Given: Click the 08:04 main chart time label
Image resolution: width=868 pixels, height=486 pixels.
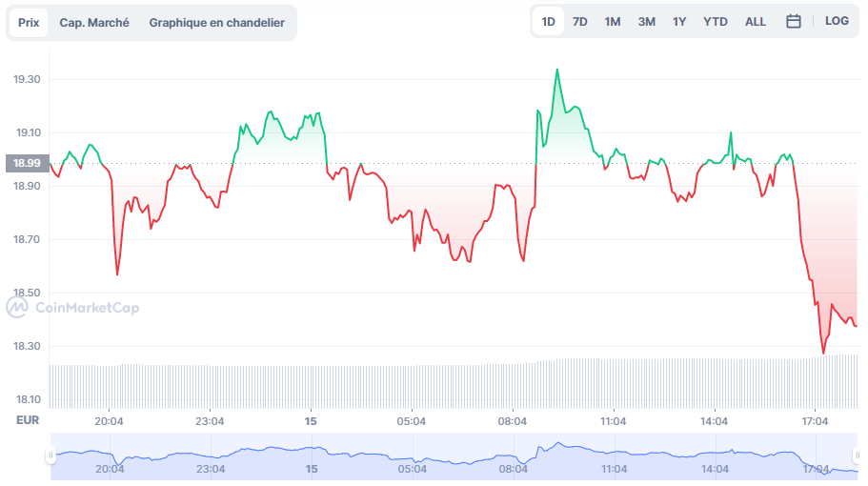Looking at the screenshot, I should pos(512,421).
